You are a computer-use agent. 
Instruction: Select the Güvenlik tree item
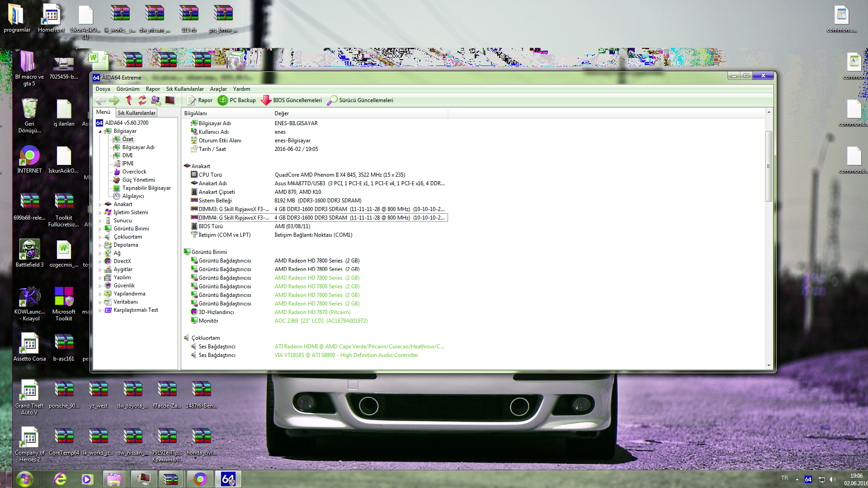[x=124, y=286]
